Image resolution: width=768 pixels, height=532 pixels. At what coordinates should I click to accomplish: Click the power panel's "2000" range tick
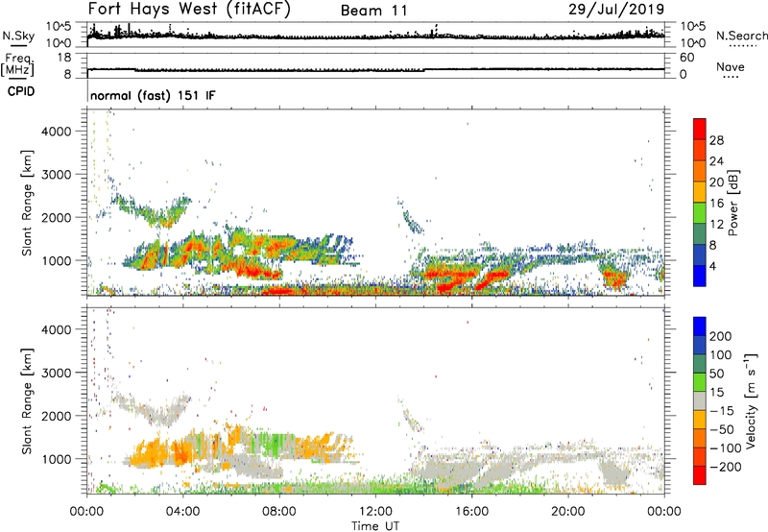(x=57, y=217)
